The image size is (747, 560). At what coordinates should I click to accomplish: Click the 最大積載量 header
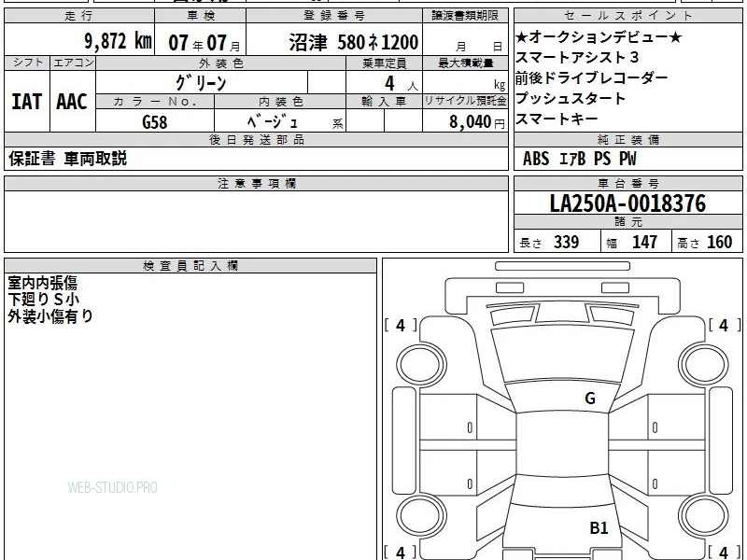[x=465, y=63]
